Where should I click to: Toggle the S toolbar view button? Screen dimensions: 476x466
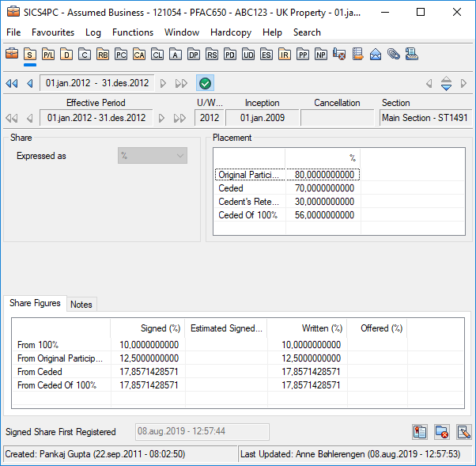30,55
